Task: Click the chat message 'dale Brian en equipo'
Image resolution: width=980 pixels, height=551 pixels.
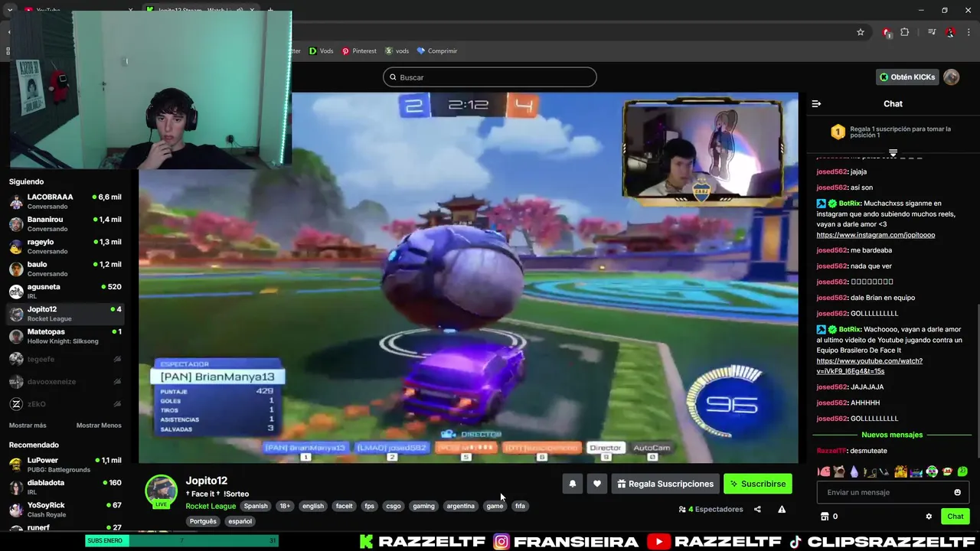Action: coord(883,298)
